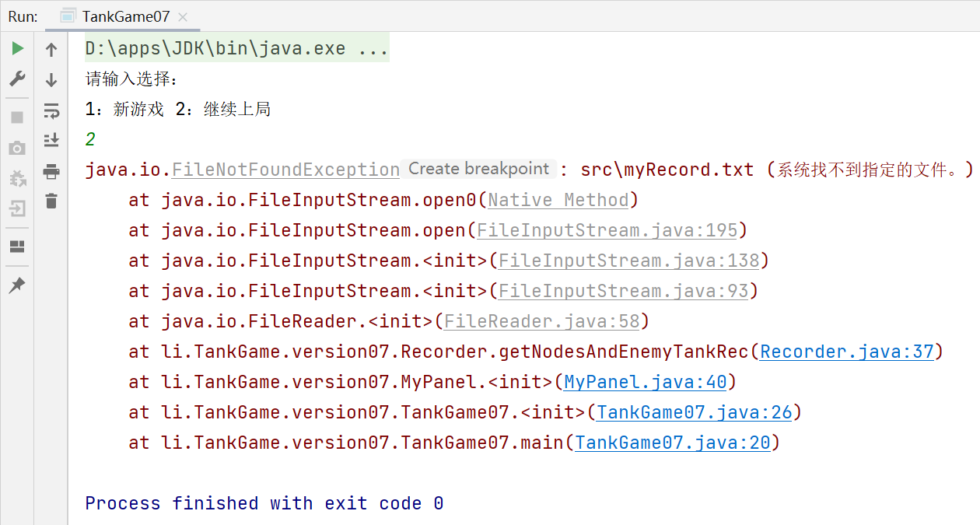Open FileNotFoundException link
The height and width of the screenshot is (525, 980).
pos(285,170)
